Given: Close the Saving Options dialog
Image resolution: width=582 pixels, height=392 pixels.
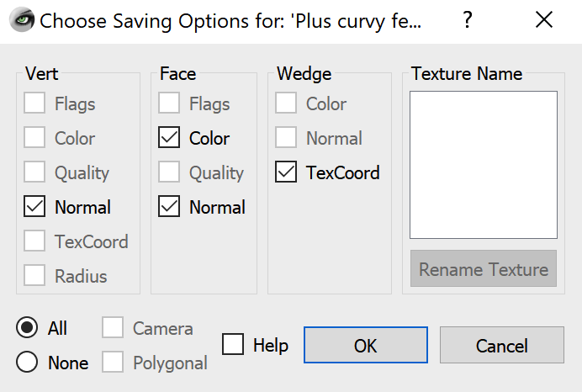Looking at the screenshot, I should click(544, 20).
